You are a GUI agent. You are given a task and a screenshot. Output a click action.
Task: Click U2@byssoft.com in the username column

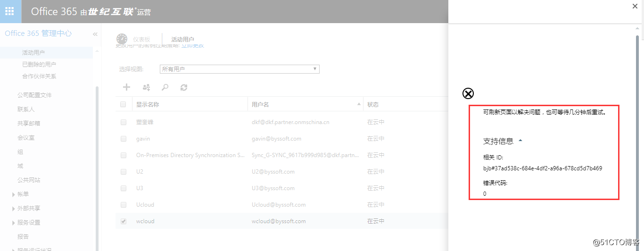(273, 172)
